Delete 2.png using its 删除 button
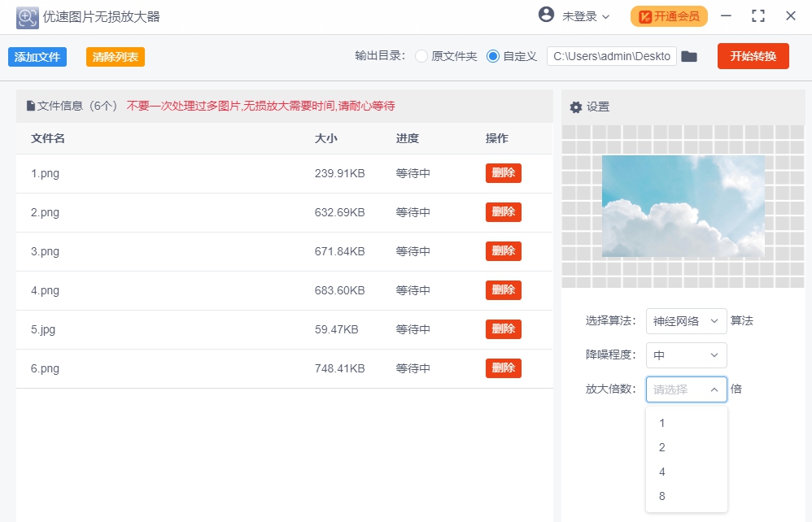812x522 pixels. (503, 212)
